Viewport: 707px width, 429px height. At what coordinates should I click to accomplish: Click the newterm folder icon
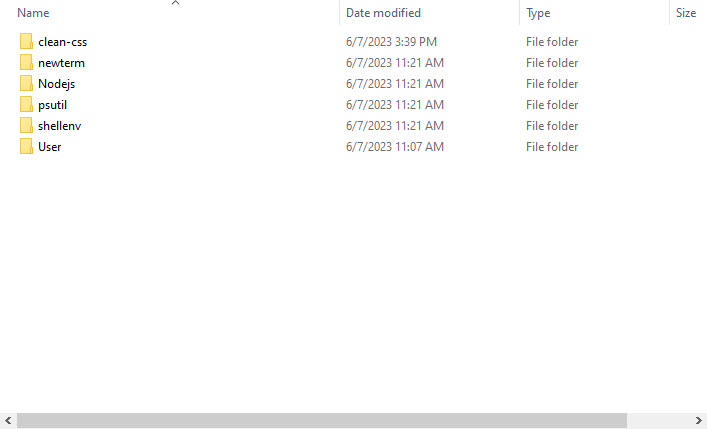point(26,63)
